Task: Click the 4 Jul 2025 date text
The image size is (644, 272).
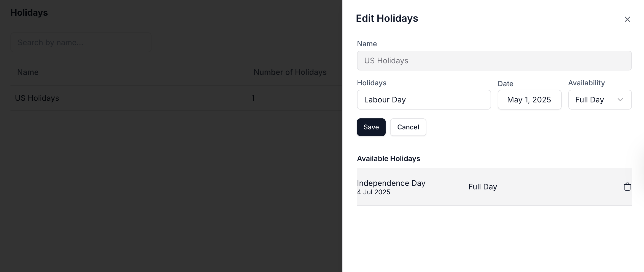Action: (x=374, y=192)
